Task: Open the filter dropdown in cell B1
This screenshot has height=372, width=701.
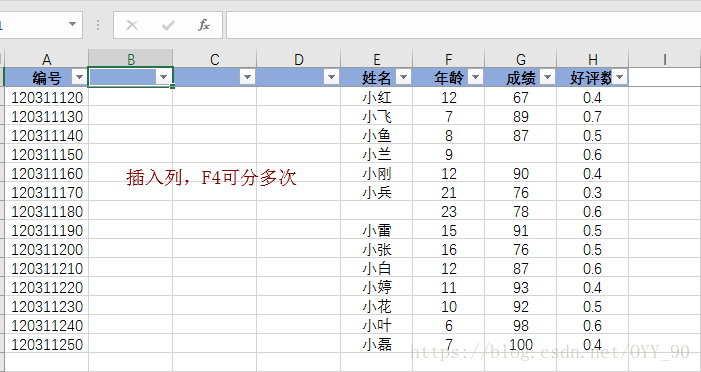Action: [163, 77]
